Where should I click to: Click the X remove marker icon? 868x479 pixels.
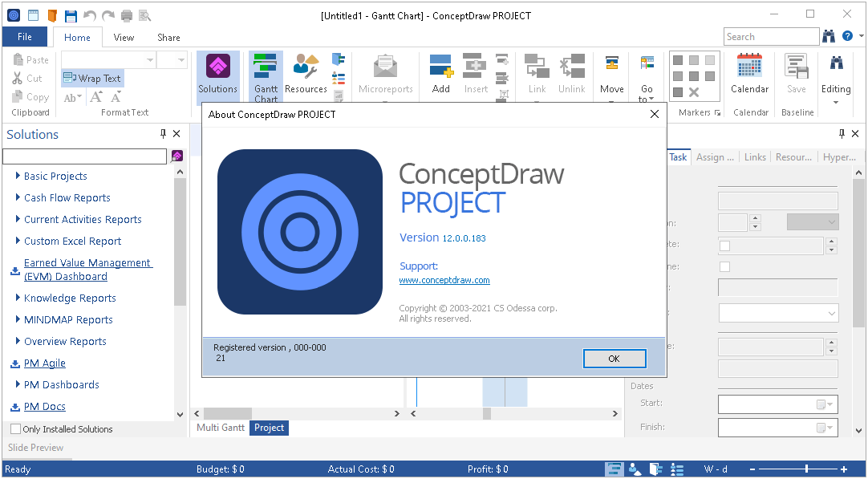point(694,92)
